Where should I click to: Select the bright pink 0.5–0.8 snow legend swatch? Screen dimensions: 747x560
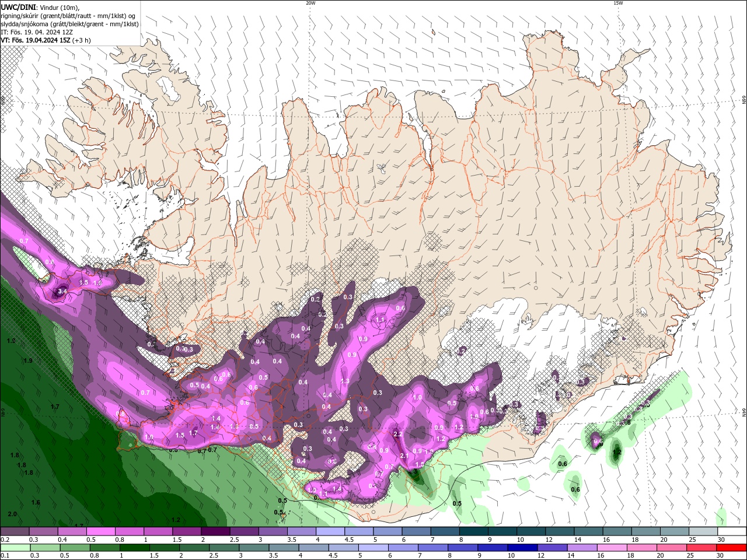click(101, 531)
